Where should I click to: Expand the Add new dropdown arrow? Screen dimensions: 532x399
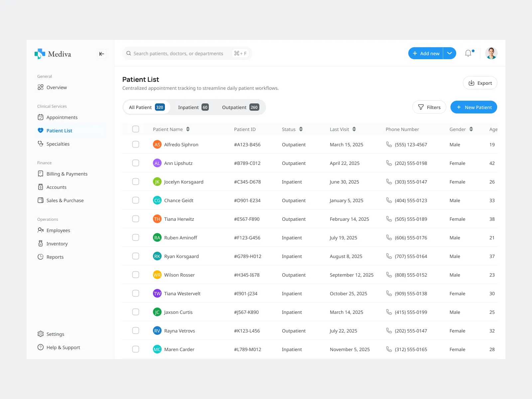click(x=450, y=53)
